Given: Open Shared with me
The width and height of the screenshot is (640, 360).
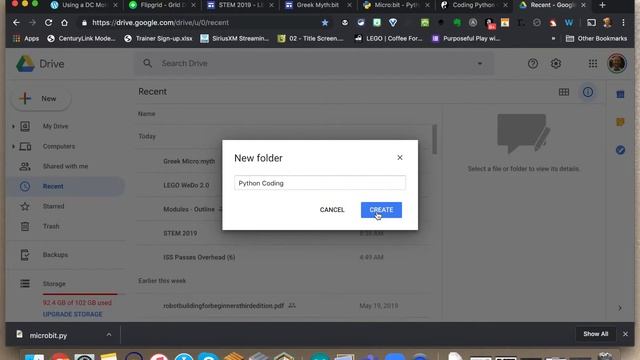Looking at the screenshot, I should 65,166.
